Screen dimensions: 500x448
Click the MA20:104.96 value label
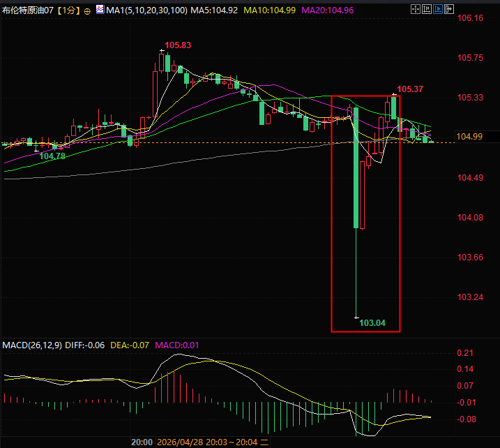[x=328, y=10]
